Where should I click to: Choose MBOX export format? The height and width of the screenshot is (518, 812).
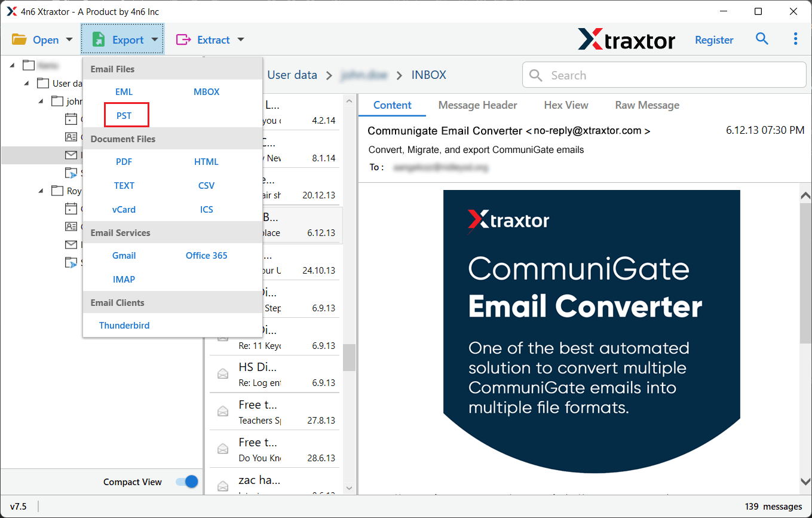[x=207, y=92]
